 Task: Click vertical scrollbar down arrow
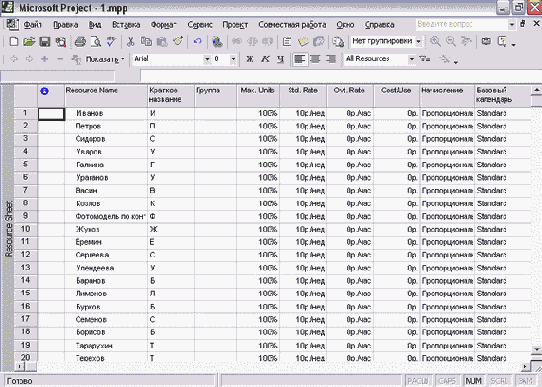536,350
